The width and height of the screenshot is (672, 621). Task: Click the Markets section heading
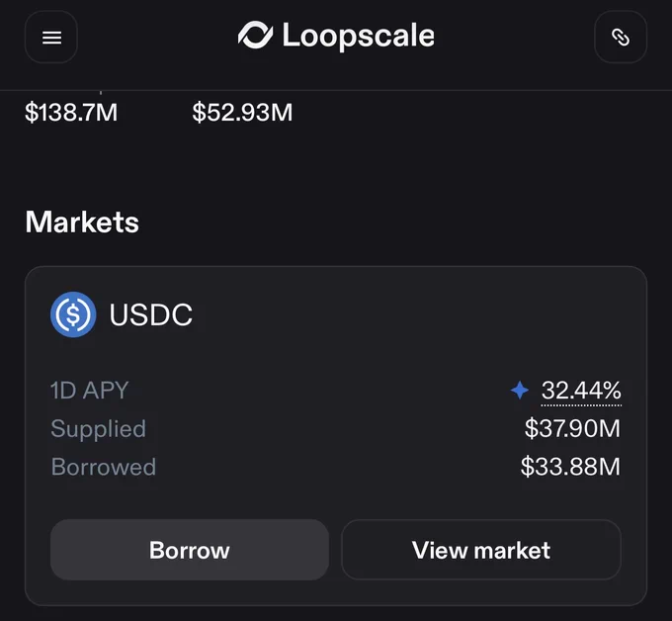coord(82,222)
